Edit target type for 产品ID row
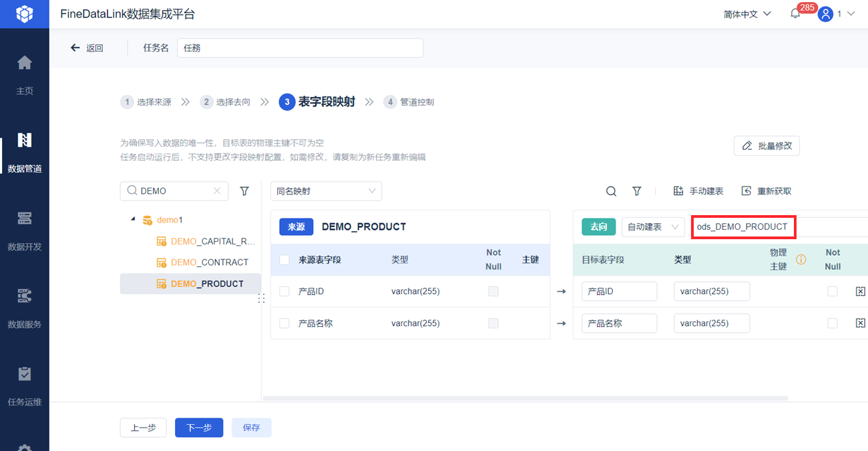 tap(712, 291)
